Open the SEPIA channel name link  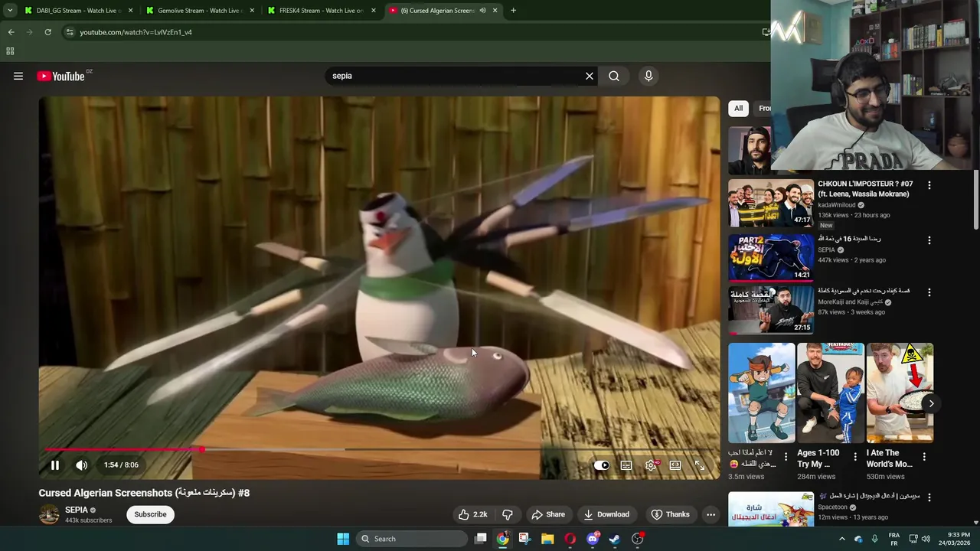[x=76, y=510]
